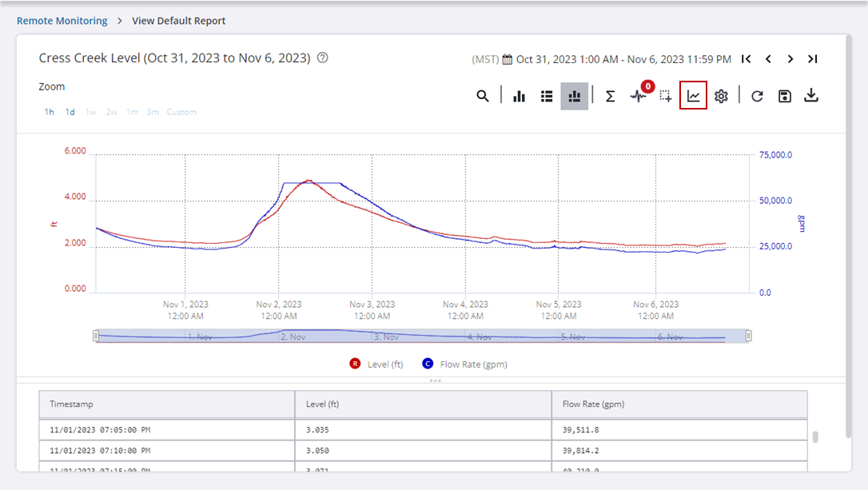Download the report data
Viewport: 868px width, 490px height.
[x=811, y=96]
